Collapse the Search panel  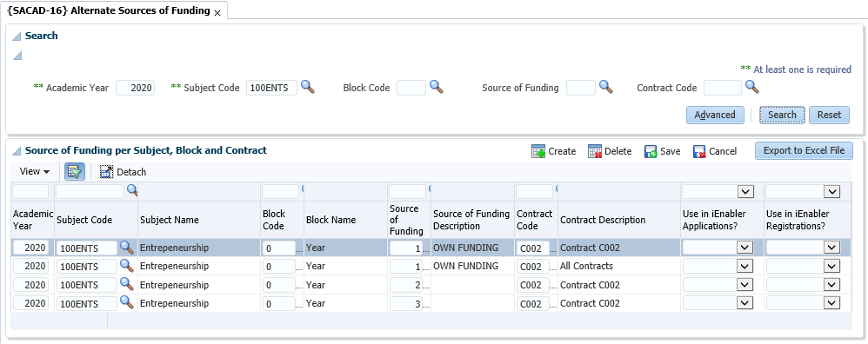pyautogui.click(x=16, y=36)
